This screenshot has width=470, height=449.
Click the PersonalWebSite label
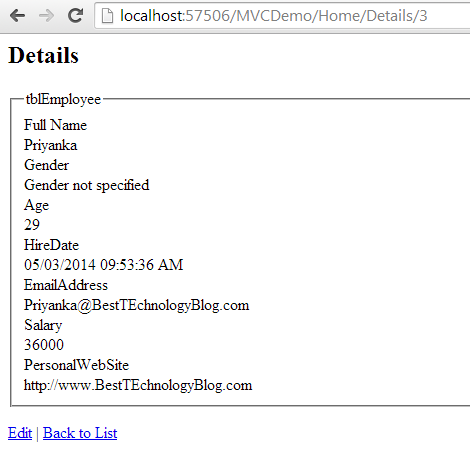click(76, 365)
